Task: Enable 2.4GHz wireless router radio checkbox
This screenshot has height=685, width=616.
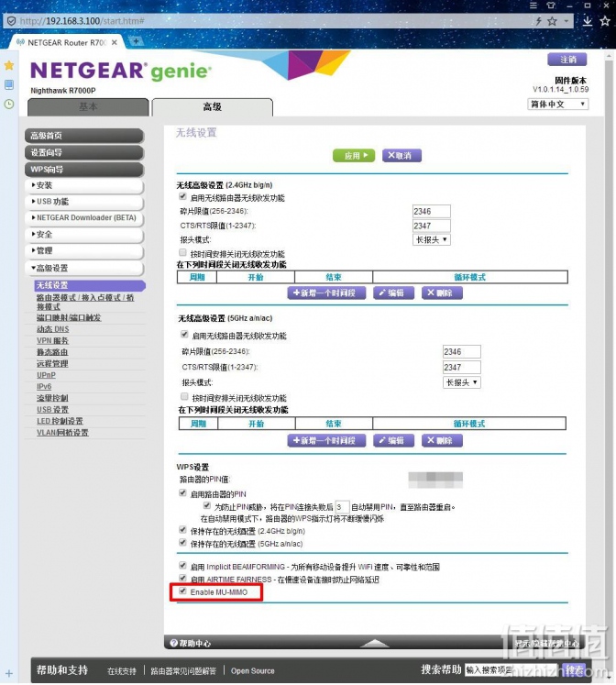Action: [x=183, y=196]
